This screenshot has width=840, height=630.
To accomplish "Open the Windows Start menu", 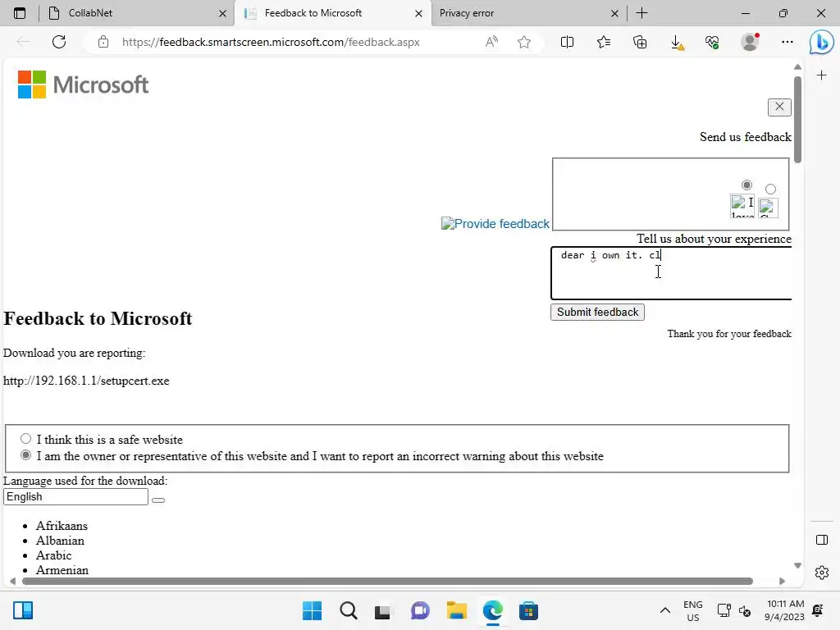I will 312,610.
